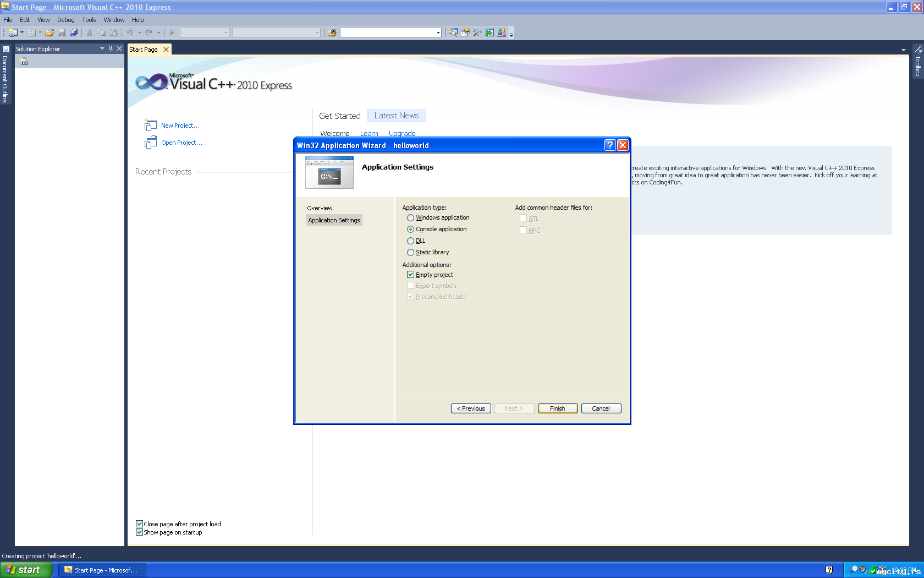
Task: Click the Windows Start button
Action: pyautogui.click(x=26, y=570)
